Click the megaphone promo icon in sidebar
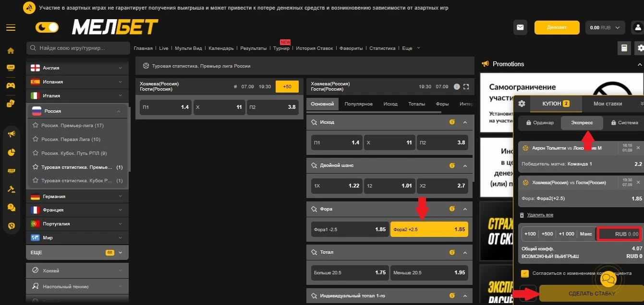Screen dimensions: 644x305 [x=12, y=134]
